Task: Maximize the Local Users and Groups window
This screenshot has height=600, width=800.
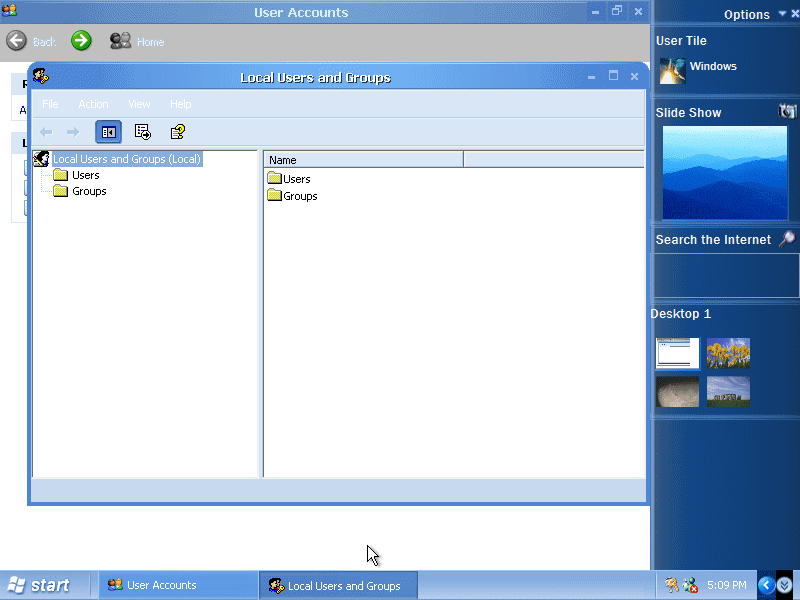Action: pos(613,76)
